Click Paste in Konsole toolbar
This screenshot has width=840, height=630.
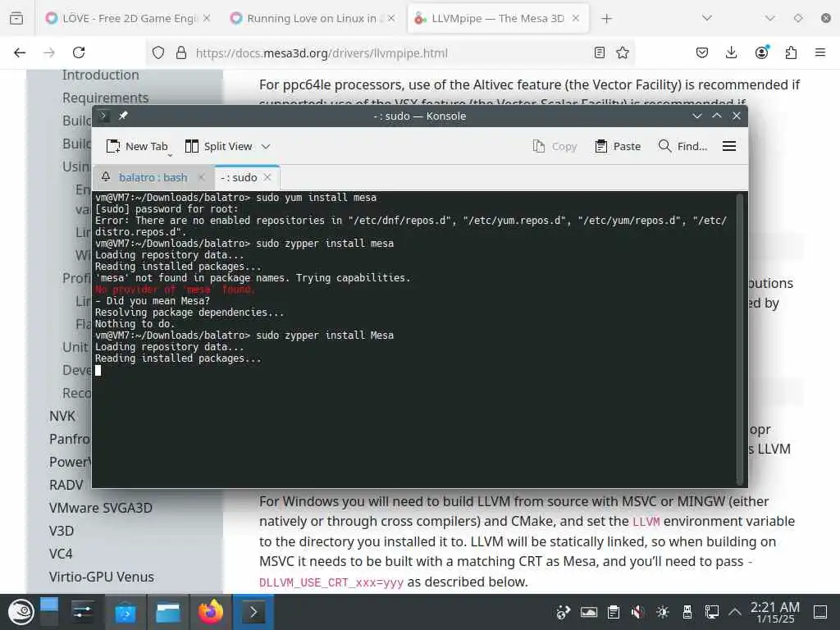618,146
